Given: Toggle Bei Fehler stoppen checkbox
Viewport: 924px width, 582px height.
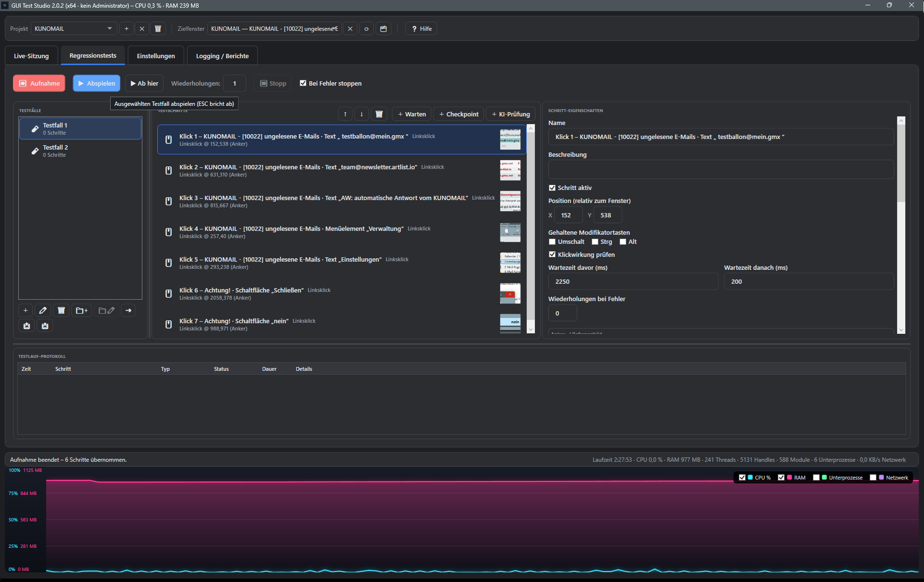Looking at the screenshot, I should (x=303, y=83).
